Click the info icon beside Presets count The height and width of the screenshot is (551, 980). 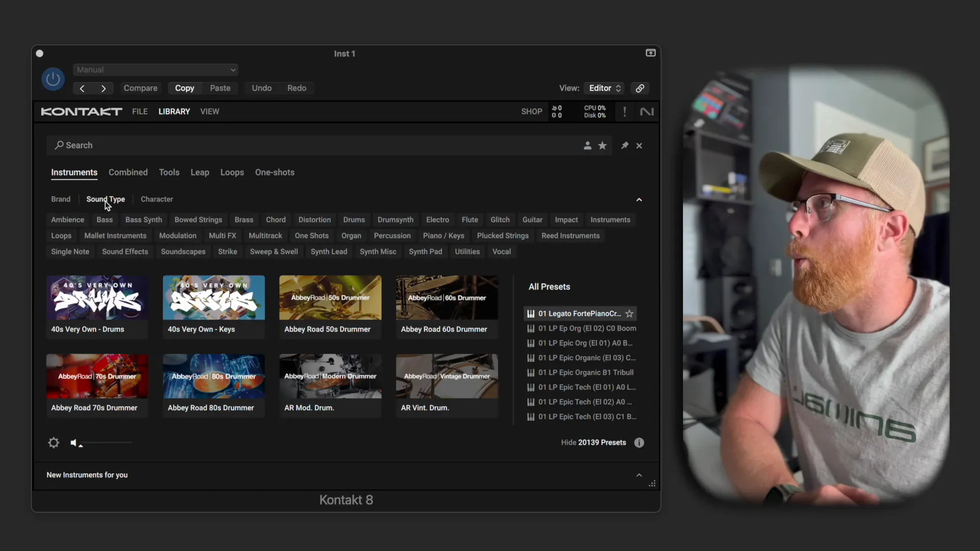coord(639,443)
